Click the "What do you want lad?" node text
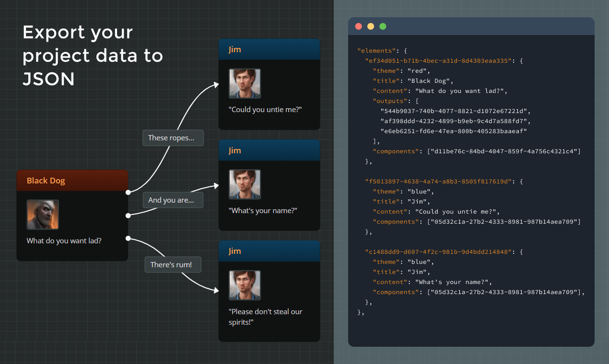Screen dimensions: 609x364 point(64,240)
